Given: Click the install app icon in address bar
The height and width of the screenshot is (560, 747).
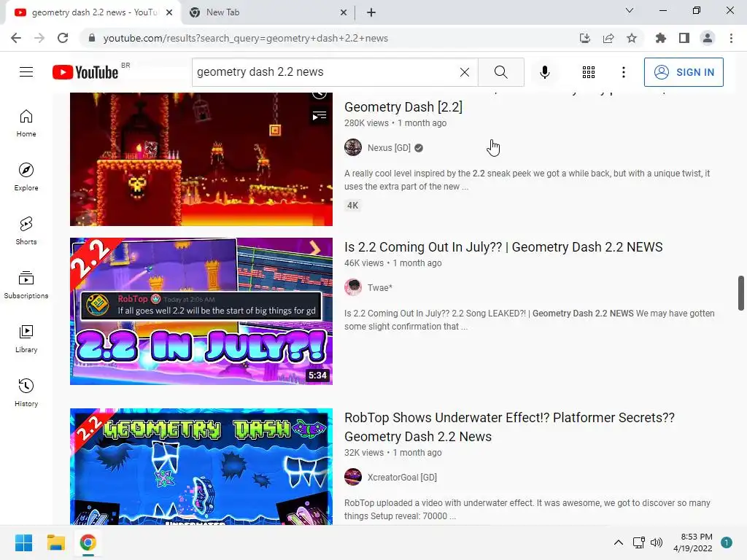Looking at the screenshot, I should [585, 38].
